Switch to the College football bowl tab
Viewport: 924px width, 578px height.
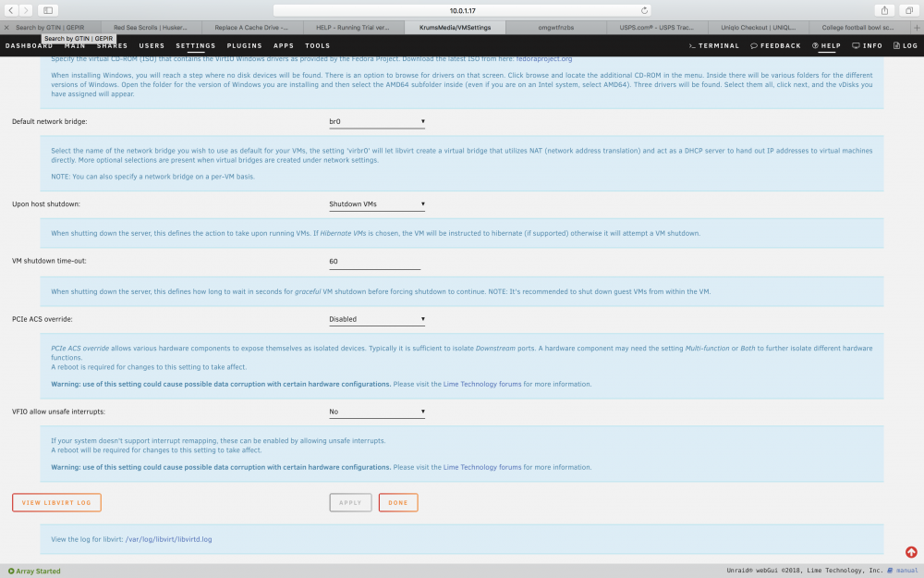pyautogui.click(x=858, y=27)
